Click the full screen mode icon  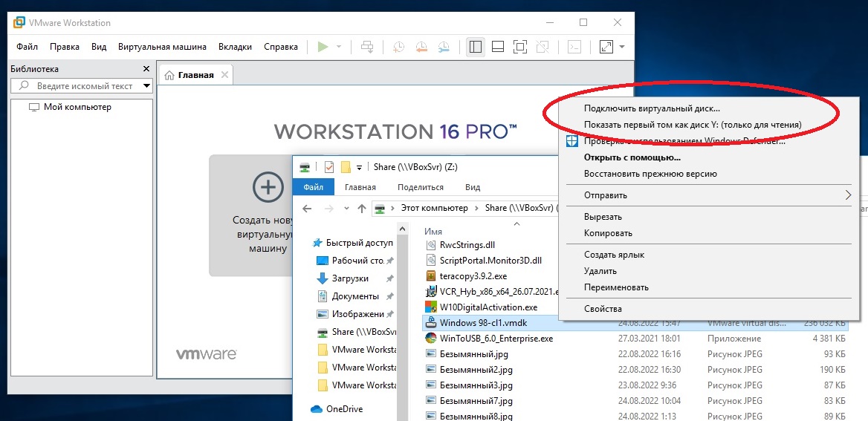point(520,47)
